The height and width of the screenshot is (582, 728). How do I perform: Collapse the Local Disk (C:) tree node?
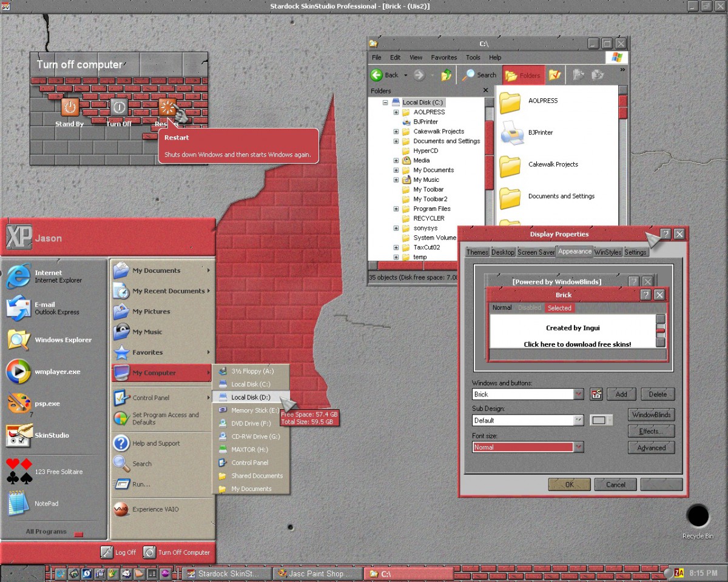tap(385, 102)
